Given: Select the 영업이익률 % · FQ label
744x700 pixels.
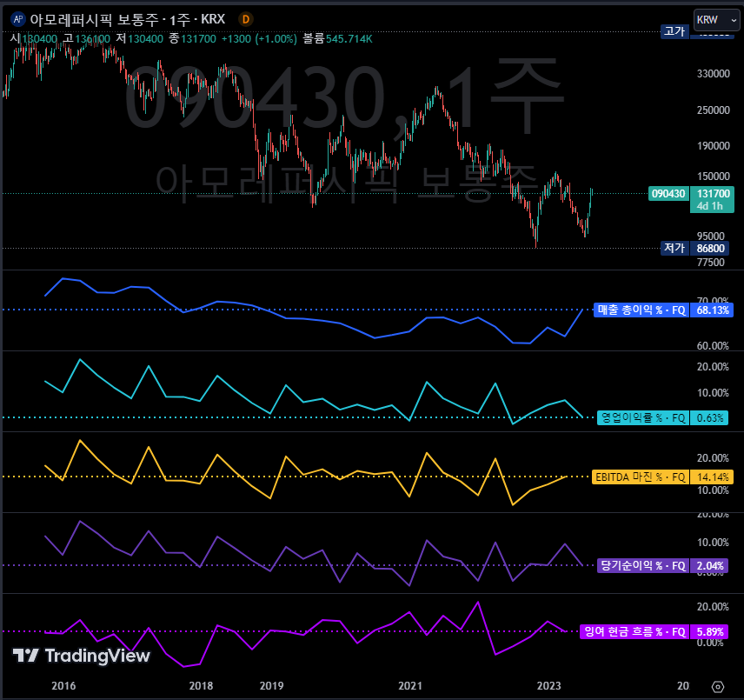Looking at the screenshot, I should tap(643, 417).
